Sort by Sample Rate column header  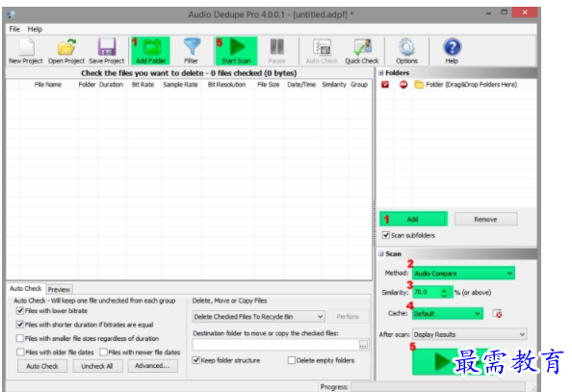[x=181, y=85]
